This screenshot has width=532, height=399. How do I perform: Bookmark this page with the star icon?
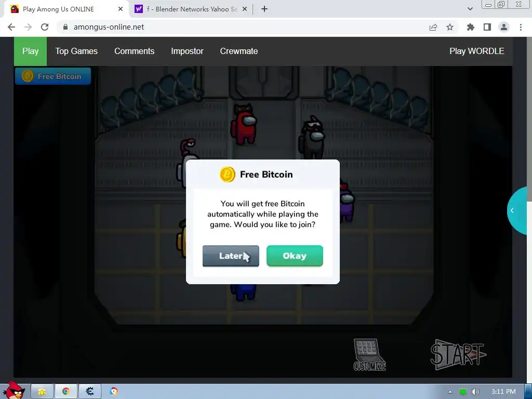[450, 27]
